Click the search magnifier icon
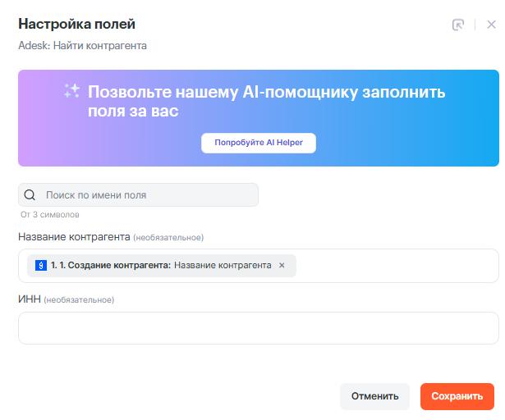Viewport: 505px width, 420px height. pos(30,195)
